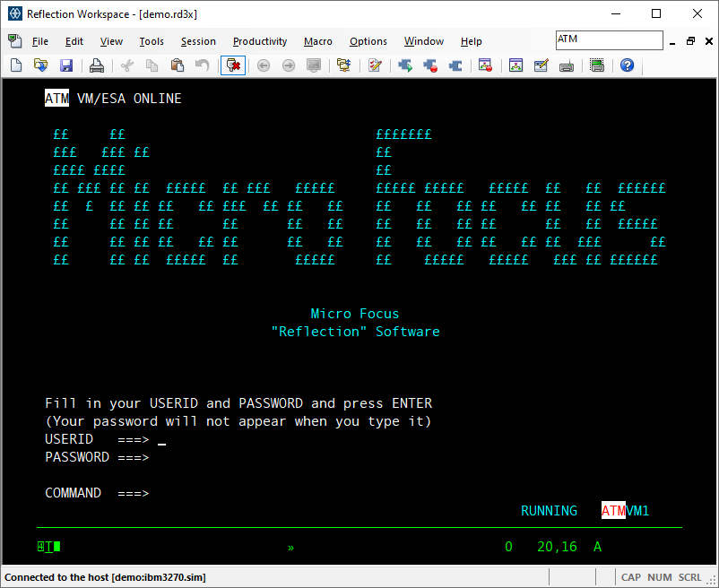Click the red highlighted ATM near VM1
The height and width of the screenshot is (588, 719).
(613, 510)
